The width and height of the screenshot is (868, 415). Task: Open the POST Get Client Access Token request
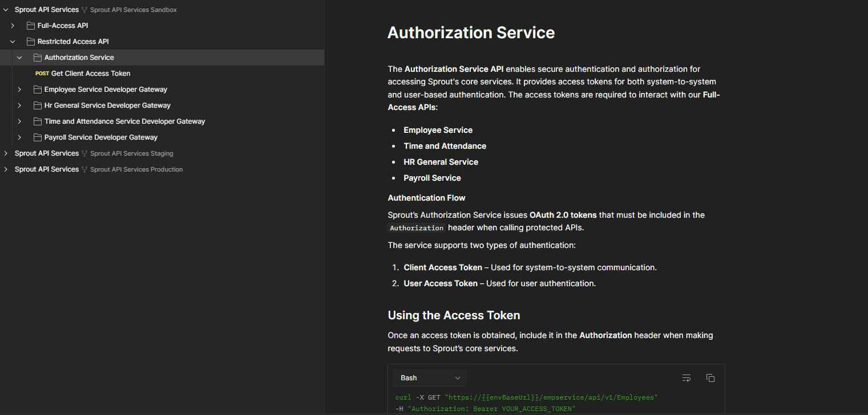coord(90,74)
